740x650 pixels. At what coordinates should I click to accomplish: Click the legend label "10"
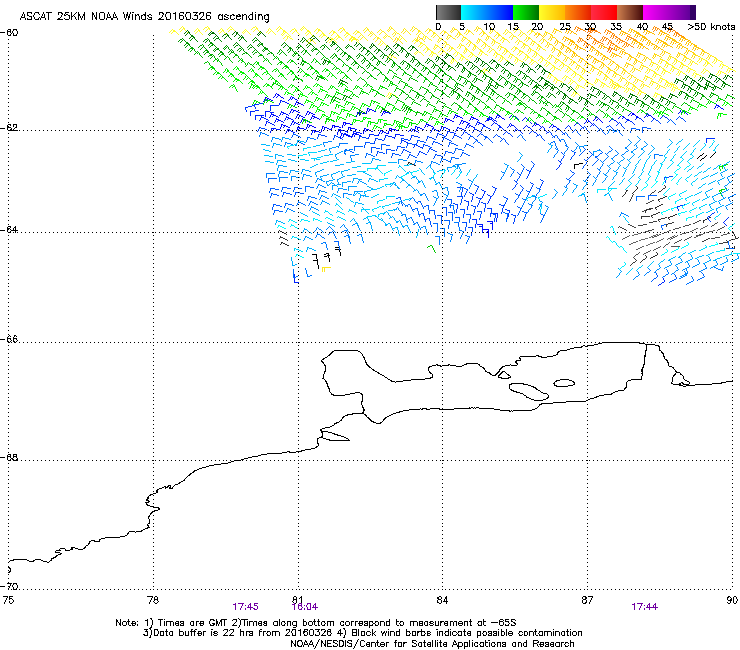(x=489, y=26)
